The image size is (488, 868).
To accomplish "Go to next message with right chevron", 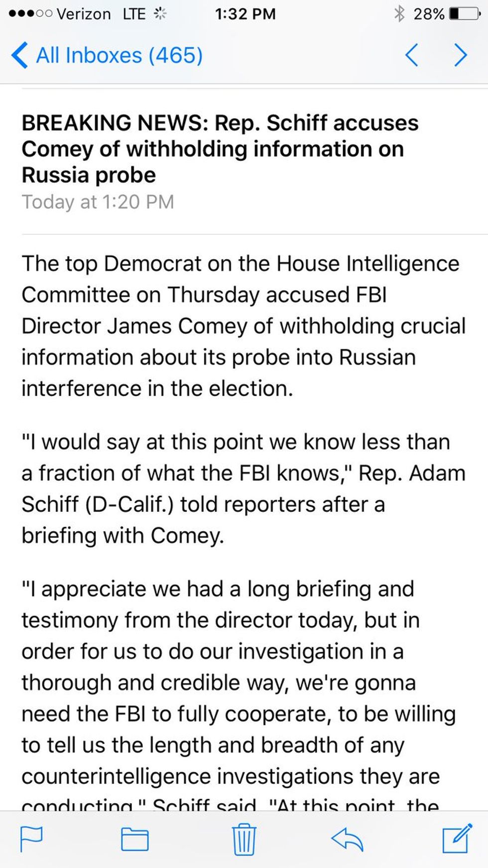I will tap(461, 55).
